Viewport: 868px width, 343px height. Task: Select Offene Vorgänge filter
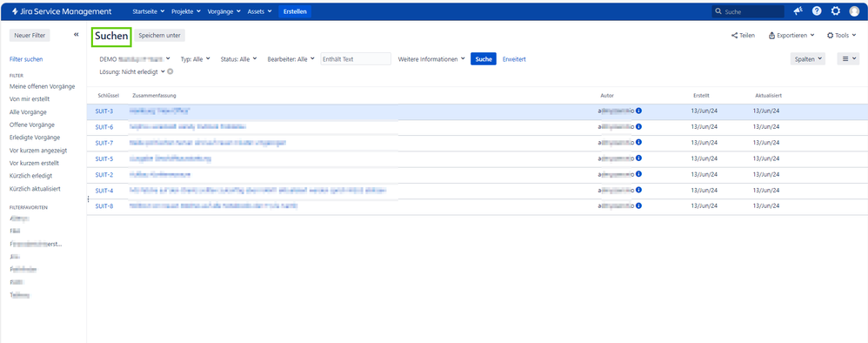coord(32,124)
